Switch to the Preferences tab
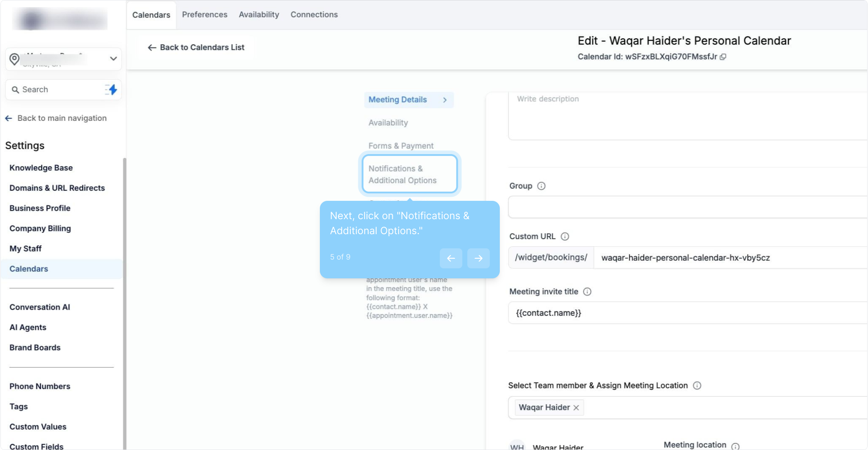Image resolution: width=868 pixels, height=450 pixels. [205, 15]
